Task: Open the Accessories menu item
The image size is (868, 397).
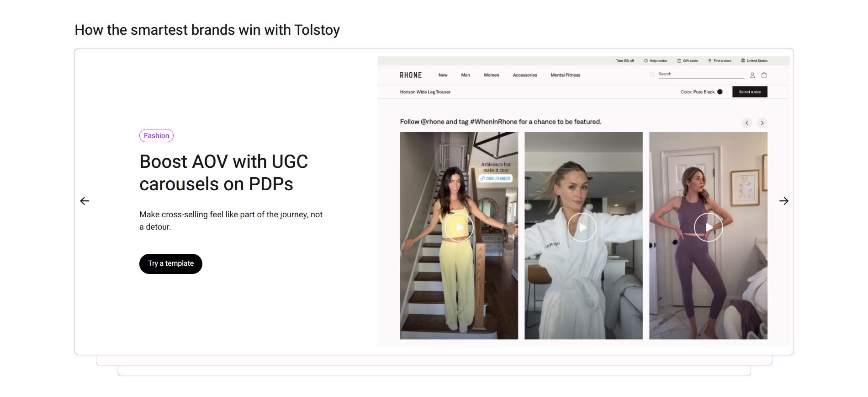Action: click(525, 75)
